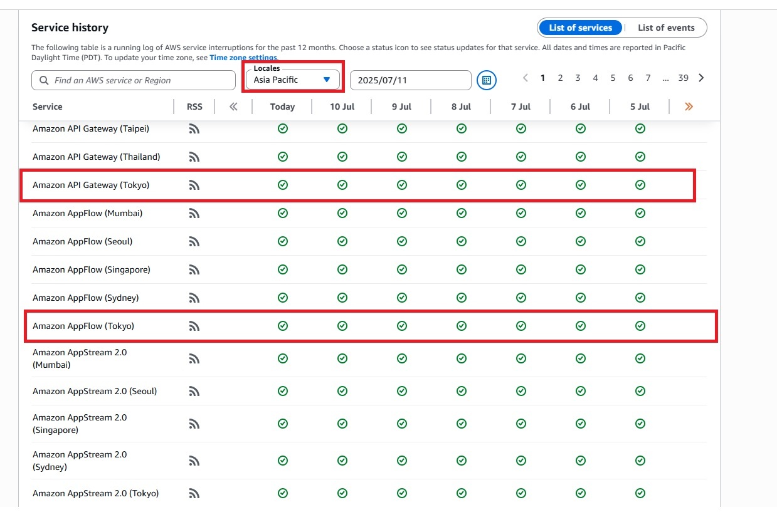The height and width of the screenshot is (532, 777).
Task: Select page 7 in pagination
Action: pos(648,78)
